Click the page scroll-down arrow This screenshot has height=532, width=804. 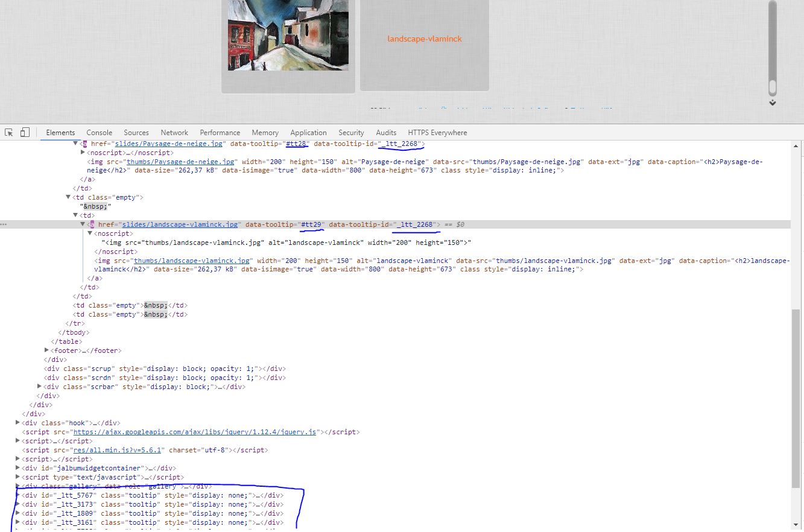[x=772, y=103]
